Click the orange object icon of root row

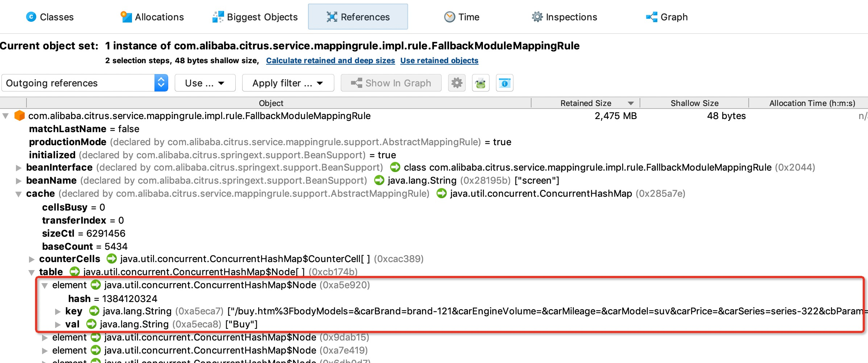20,116
